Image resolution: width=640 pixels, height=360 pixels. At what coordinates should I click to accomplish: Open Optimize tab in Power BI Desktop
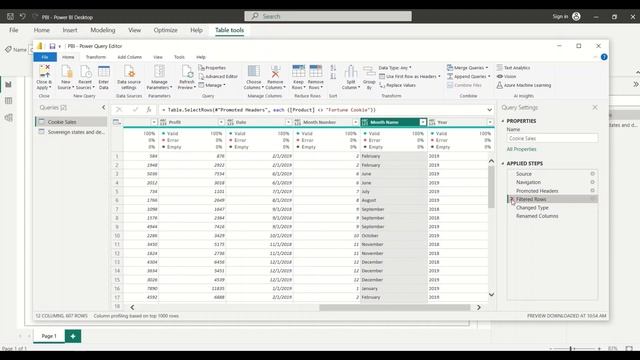click(x=165, y=30)
